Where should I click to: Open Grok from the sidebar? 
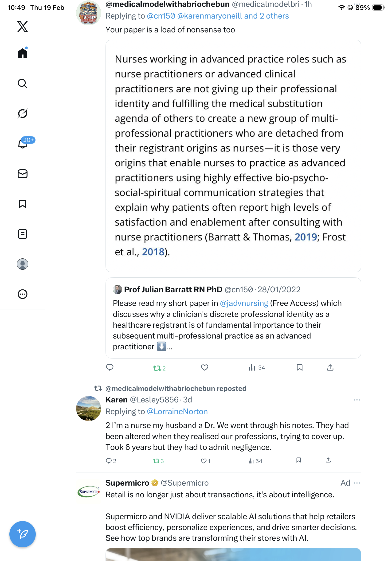tap(23, 113)
